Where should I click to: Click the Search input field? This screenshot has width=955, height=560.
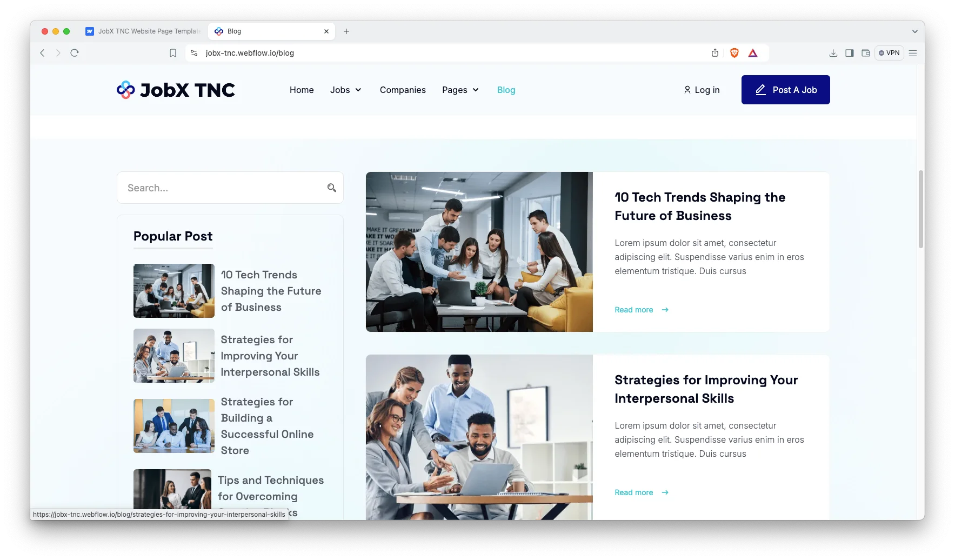pyautogui.click(x=222, y=188)
